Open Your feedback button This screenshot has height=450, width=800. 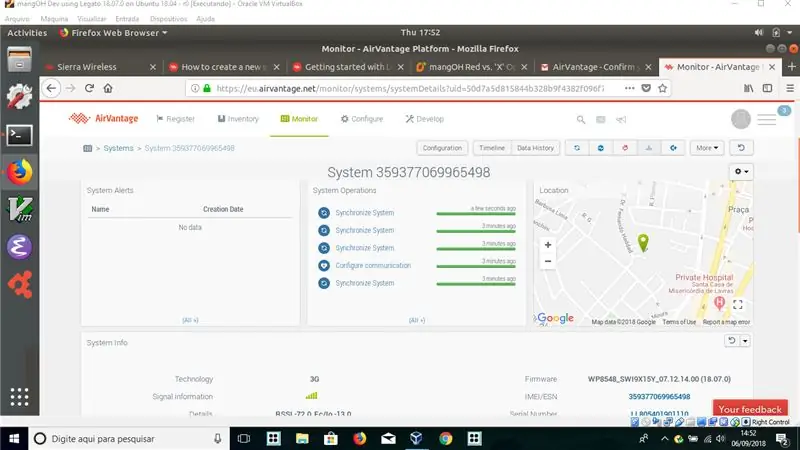pos(750,409)
